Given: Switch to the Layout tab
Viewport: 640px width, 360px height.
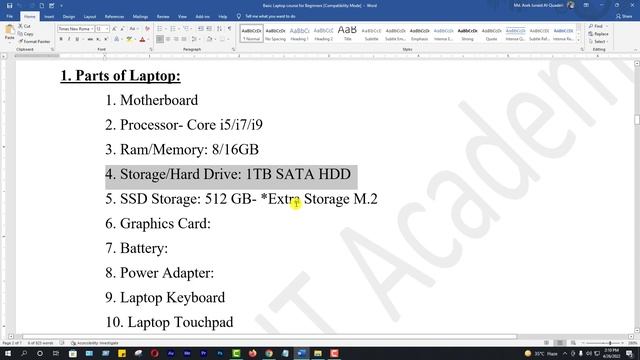Looking at the screenshot, I should tap(89, 17).
